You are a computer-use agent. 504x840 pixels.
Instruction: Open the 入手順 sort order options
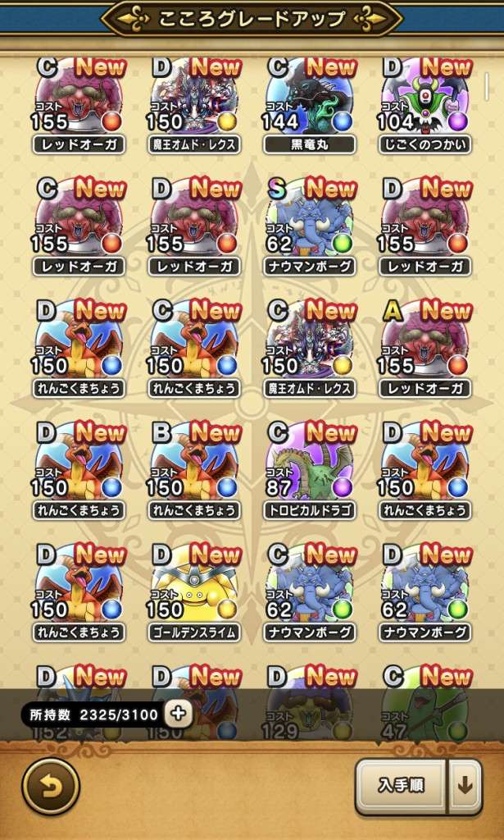click(402, 786)
